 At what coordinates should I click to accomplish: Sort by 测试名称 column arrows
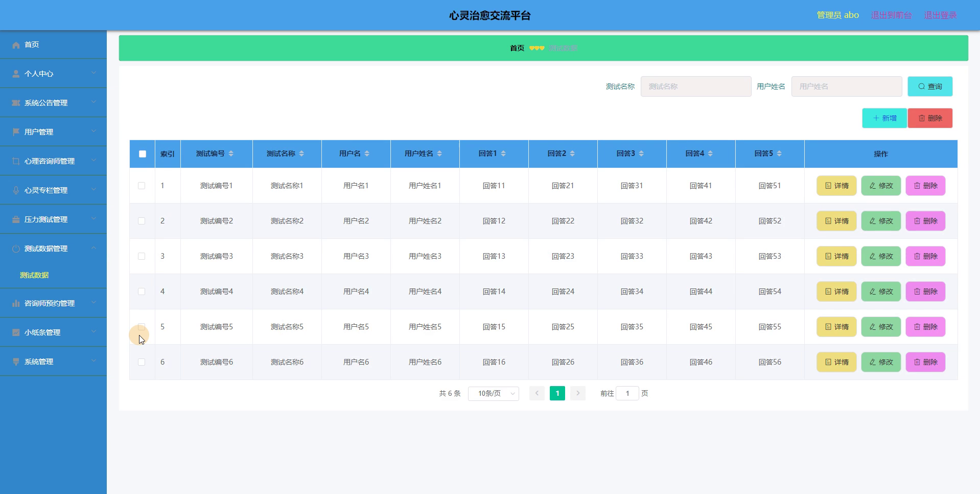click(x=301, y=154)
